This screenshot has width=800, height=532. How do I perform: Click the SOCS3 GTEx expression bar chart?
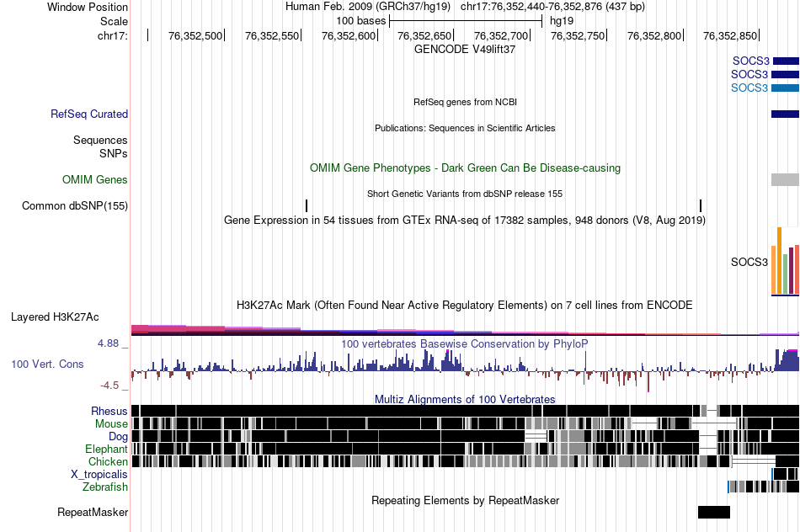(x=785, y=262)
